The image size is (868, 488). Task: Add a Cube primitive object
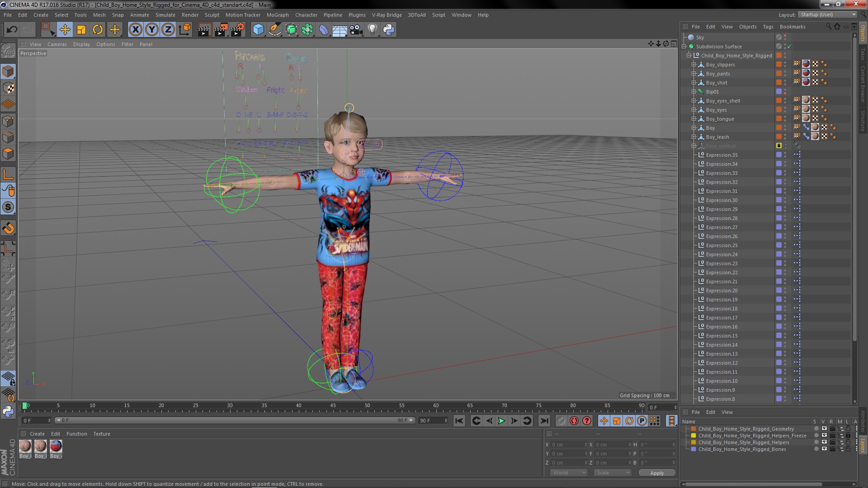pos(258,30)
